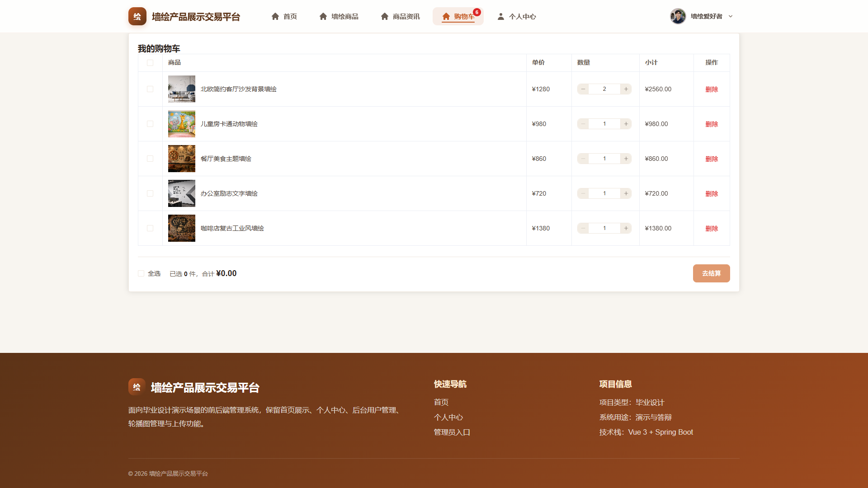Viewport: 868px width, 488px height.
Task: Click the footer logo icon
Action: pos(137,387)
